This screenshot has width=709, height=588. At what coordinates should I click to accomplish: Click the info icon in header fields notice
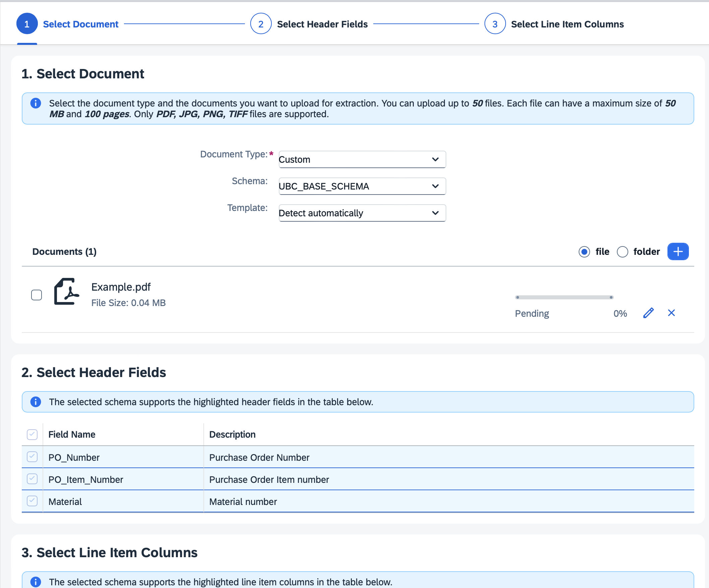(36, 401)
